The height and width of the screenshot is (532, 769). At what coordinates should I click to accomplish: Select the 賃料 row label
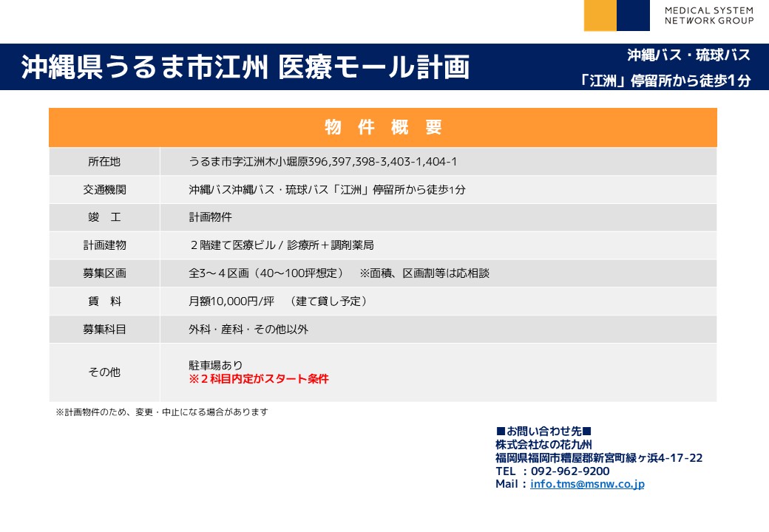pos(104,301)
